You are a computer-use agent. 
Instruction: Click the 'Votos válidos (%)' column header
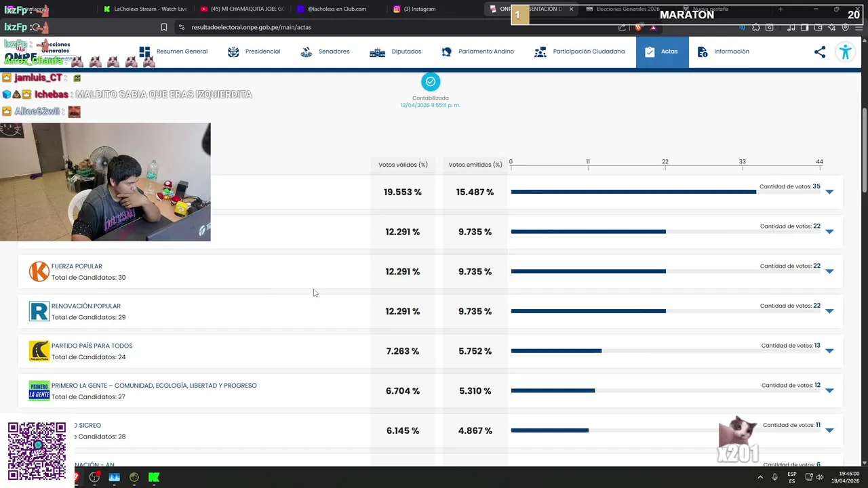[403, 165]
